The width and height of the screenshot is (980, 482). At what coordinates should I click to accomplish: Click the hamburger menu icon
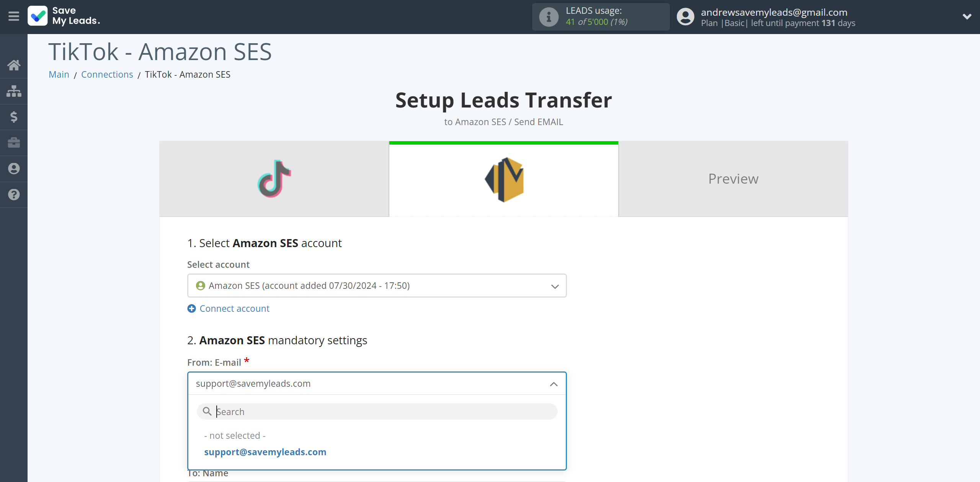[x=14, y=16]
